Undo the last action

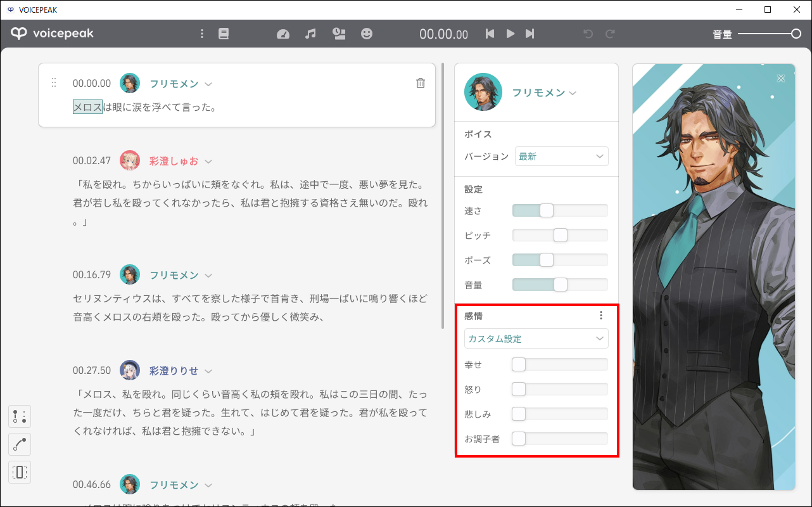[588, 34]
